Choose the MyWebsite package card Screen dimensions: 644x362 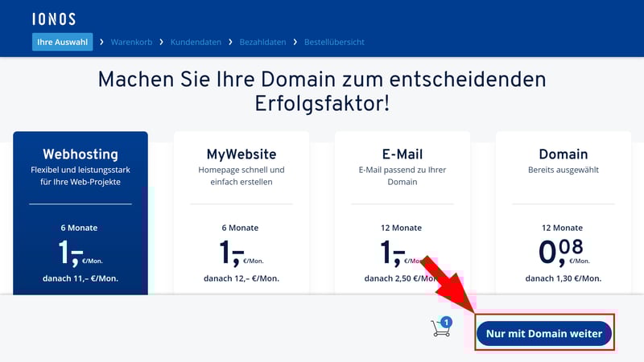coord(242,213)
